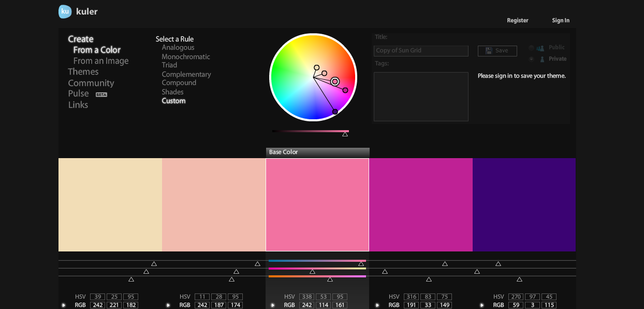The image size is (644, 309).
Task: Click inside the color wheel picker
Action: pos(313,77)
